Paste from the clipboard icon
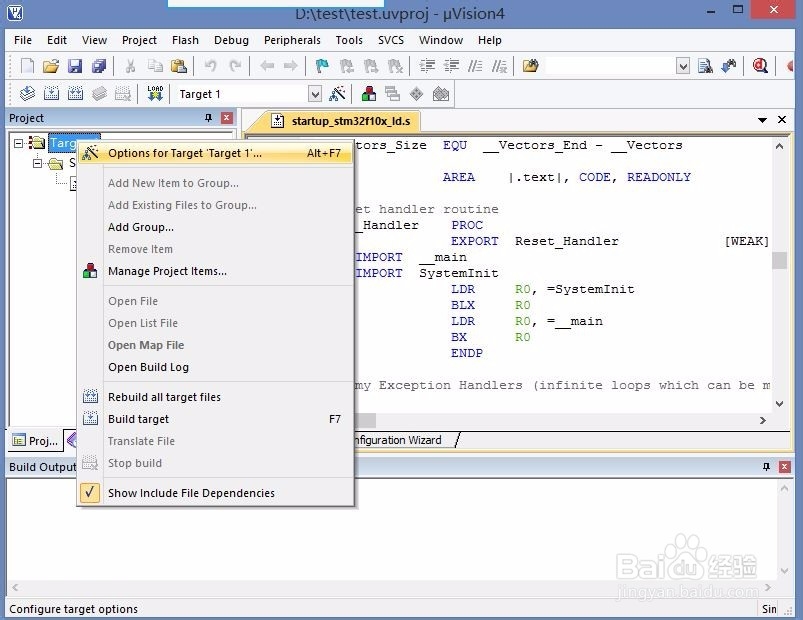Viewport: 803px width, 620px height. [x=178, y=66]
